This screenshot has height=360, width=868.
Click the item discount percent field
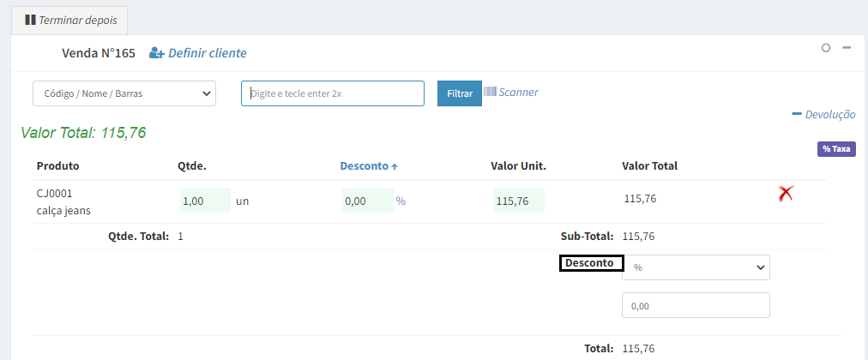click(366, 201)
